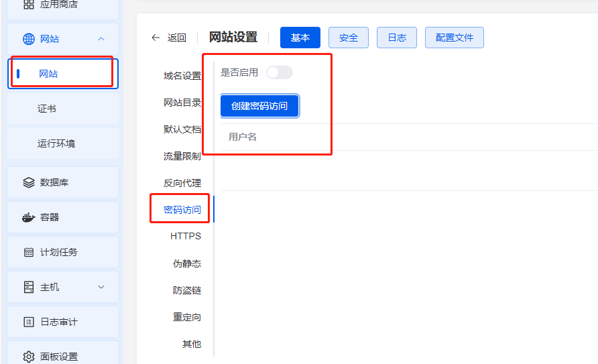Click the 创建密码访问 button
Image resolution: width=598 pixels, height=364 pixels.
[x=259, y=106]
